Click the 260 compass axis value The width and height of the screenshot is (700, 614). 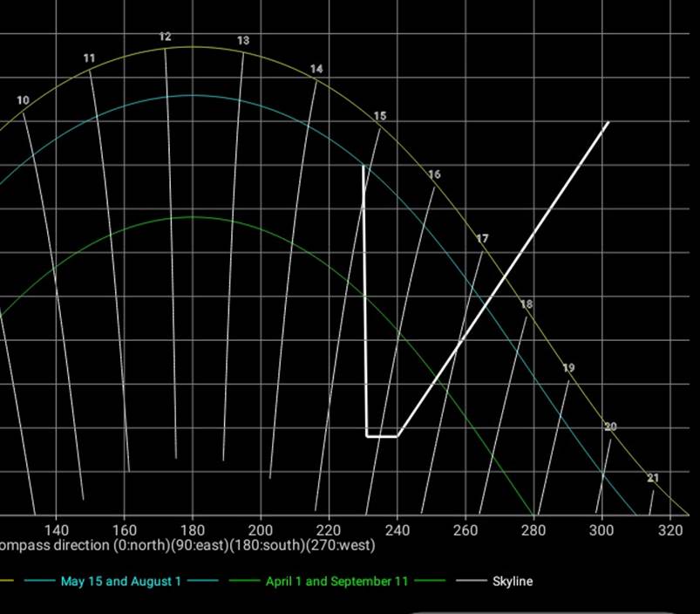[466, 530]
